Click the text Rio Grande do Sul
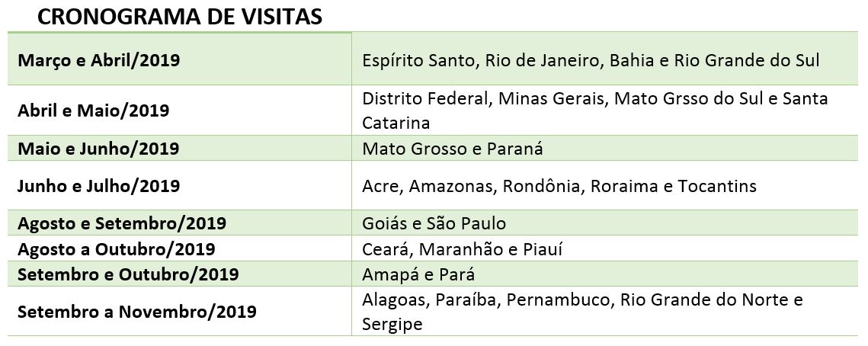The height and width of the screenshot is (346, 868). pyautogui.click(x=747, y=59)
